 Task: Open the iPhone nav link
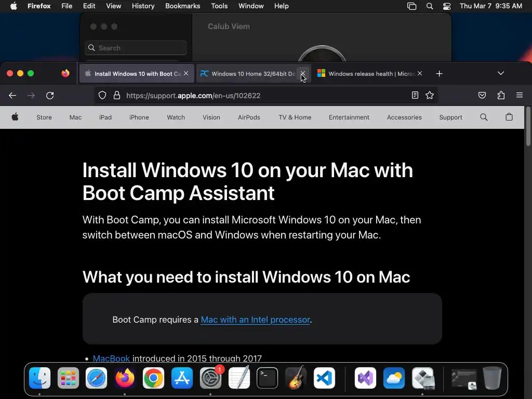click(x=139, y=117)
